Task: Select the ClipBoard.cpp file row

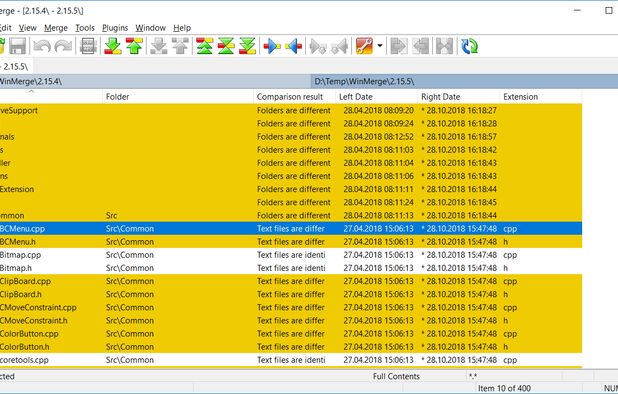Action: coord(291,281)
